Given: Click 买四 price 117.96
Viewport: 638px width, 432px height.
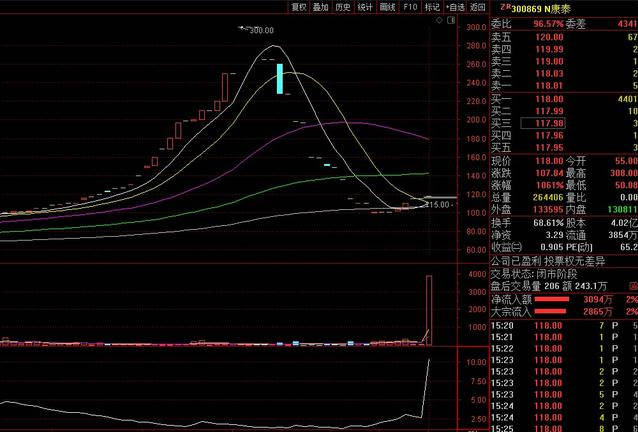Looking at the screenshot, I should pyautogui.click(x=549, y=135).
